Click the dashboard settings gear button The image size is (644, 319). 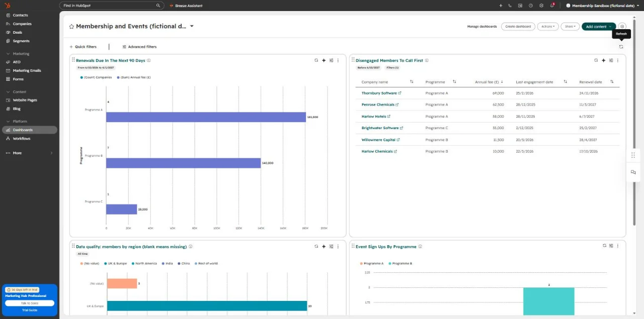pyautogui.click(x=622, y=27)
